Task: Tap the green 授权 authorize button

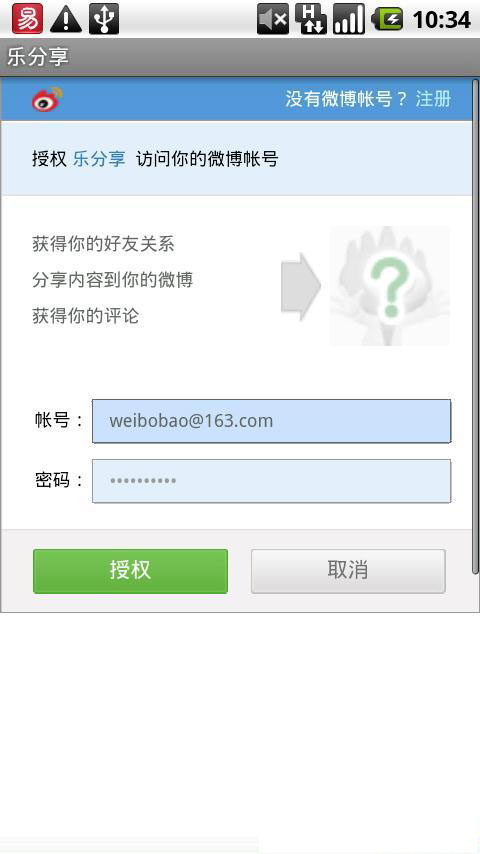Action: pyautogui.click(x=130, y=571)
